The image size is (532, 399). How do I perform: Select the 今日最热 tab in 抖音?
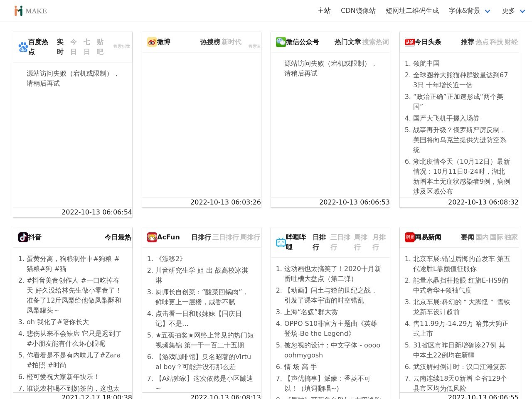click(118, 237)
